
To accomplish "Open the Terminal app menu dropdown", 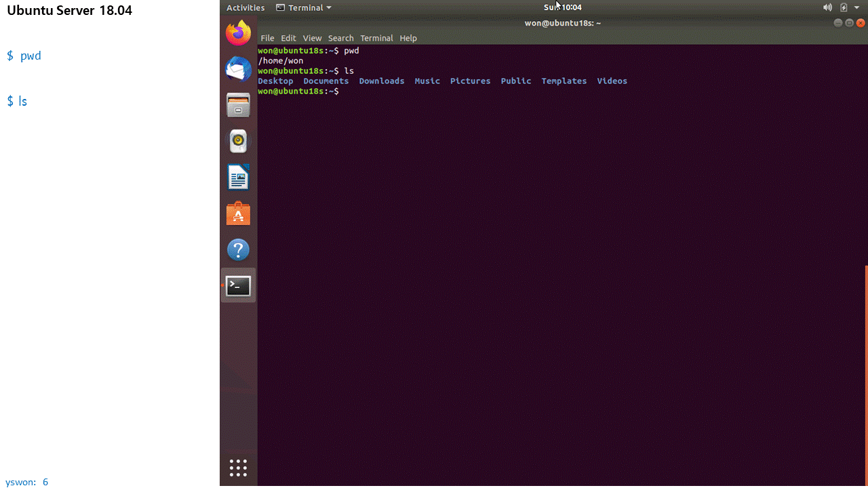I will pos(304,7).
